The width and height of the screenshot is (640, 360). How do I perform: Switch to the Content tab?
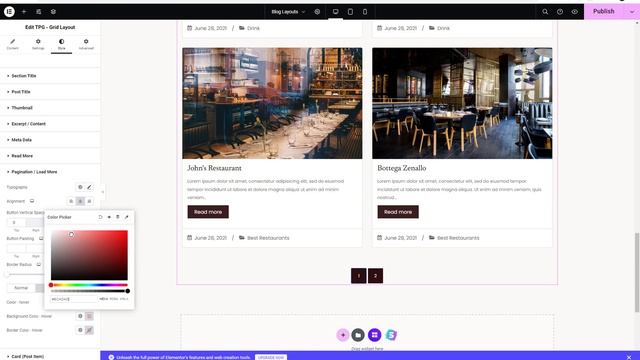(13, 44)
